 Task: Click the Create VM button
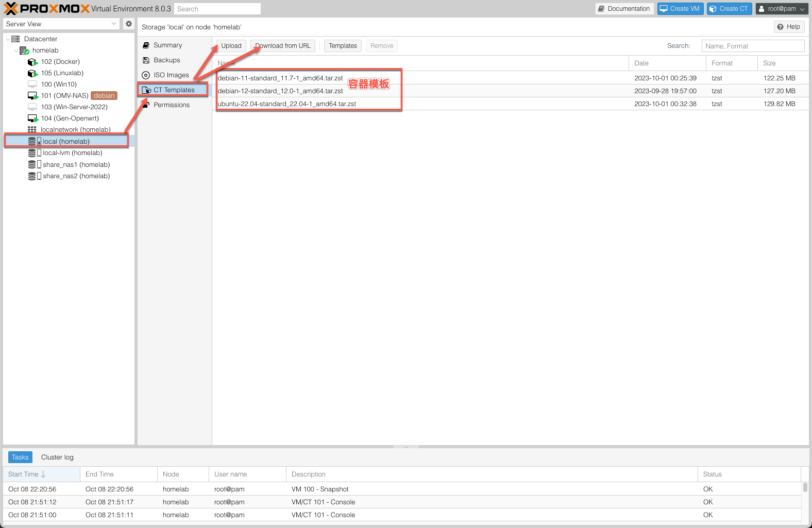(680, 9)
